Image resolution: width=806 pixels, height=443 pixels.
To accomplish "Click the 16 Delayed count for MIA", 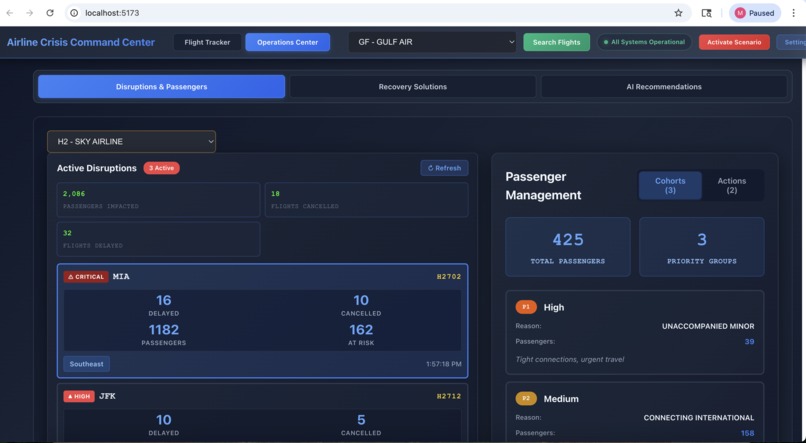I will click(x=163, y=300).
